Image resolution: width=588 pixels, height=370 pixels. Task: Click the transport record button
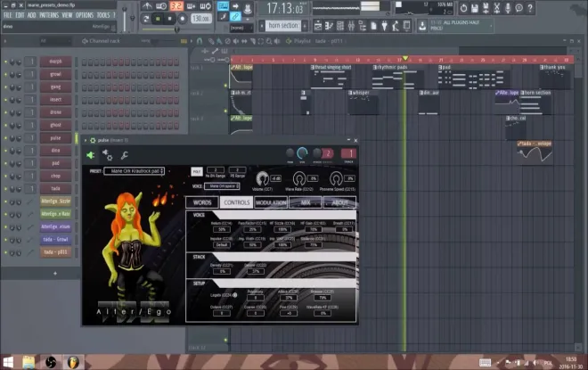coord(183,19)
